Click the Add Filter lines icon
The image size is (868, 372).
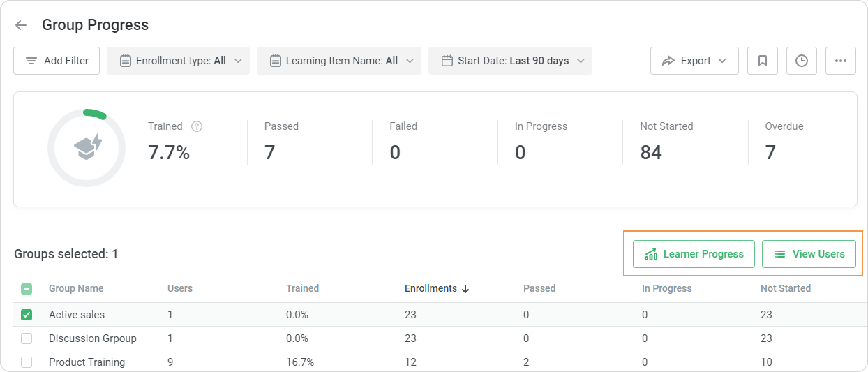point(31,61)
